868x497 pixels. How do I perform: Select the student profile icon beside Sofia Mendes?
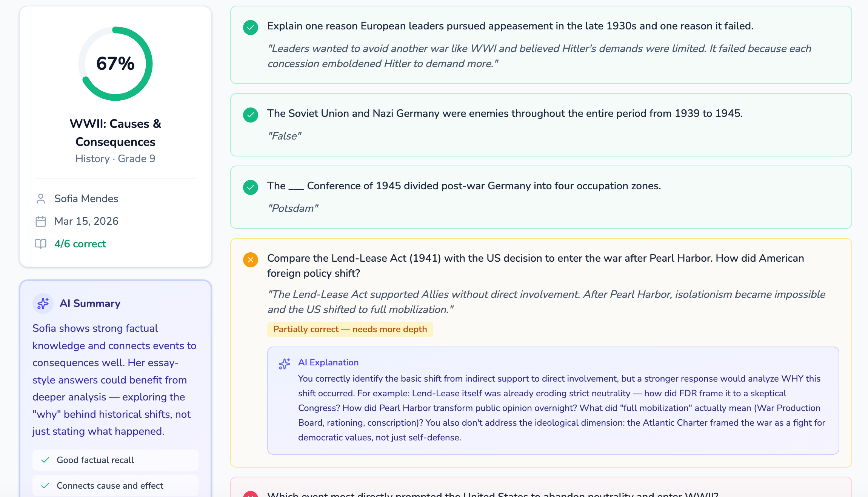pyautogui.click(x=40, y=198)
